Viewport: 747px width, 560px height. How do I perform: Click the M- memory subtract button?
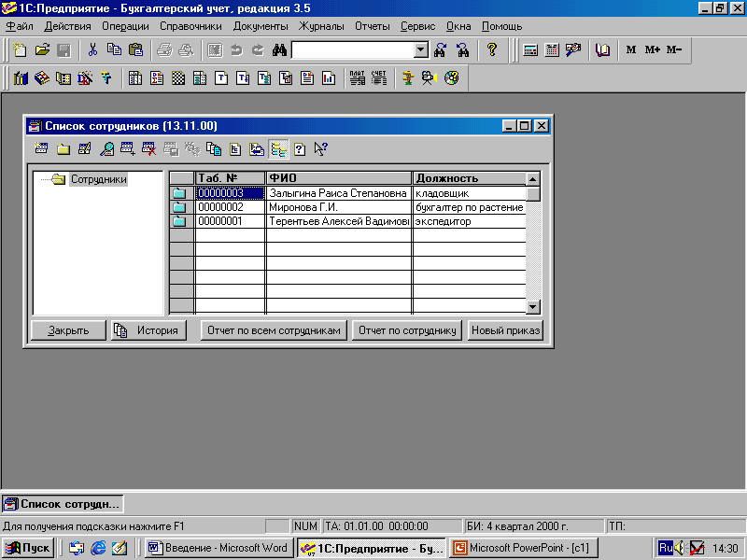coord(674,49)
